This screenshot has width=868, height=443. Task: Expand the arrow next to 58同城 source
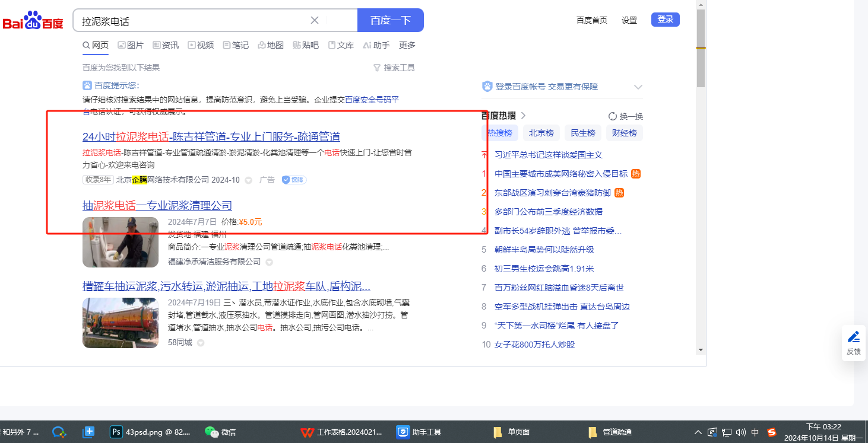click(x=201, y=343)
